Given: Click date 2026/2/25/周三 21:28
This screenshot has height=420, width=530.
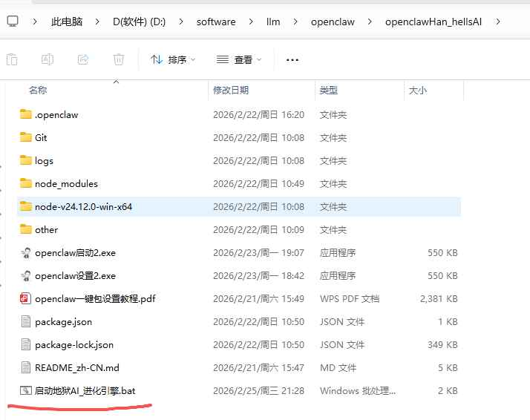Looking at the screenshot, I should click(258, 390).
